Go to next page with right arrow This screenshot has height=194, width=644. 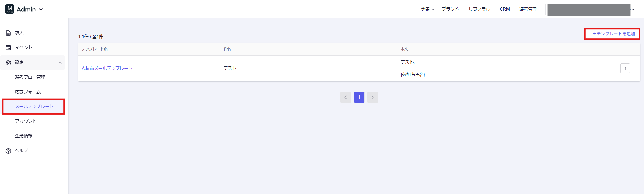(372, 98)
